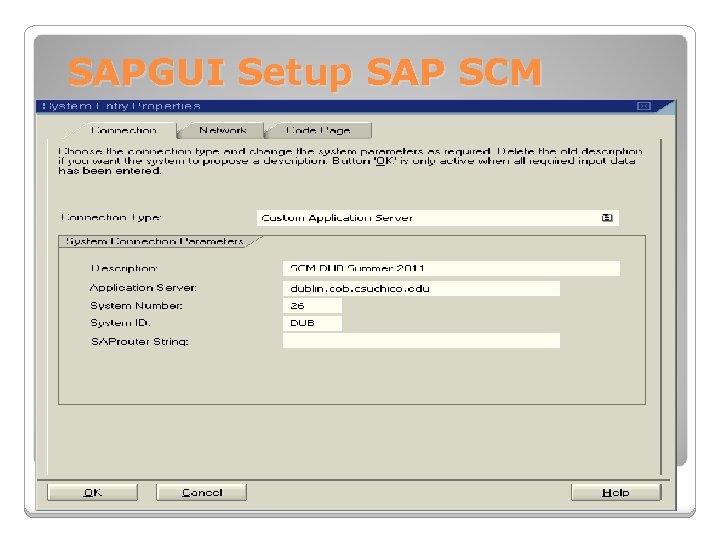Click the Application Server label

point(143,288)
